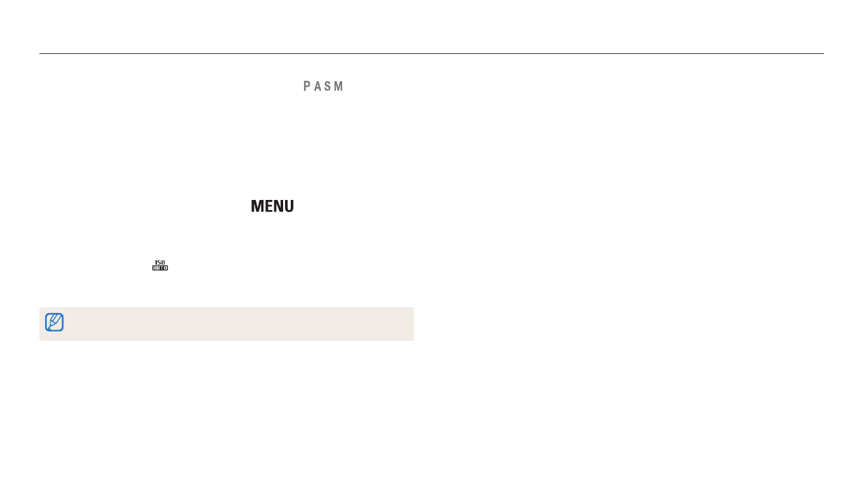The width and height of the screenshot is (864, 504).
Task: Select the A (Aperture Priority) mode letter
Action: point(317,86)
